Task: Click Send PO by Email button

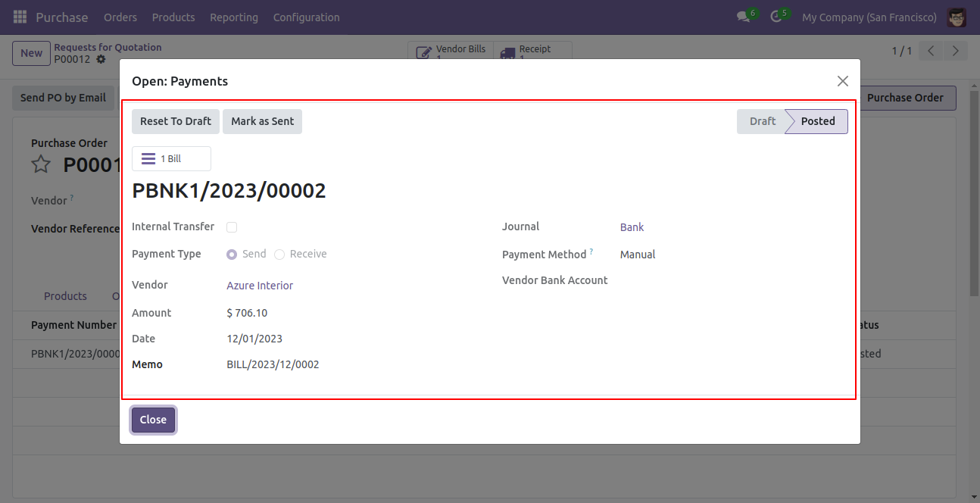Action: point(63,98)
